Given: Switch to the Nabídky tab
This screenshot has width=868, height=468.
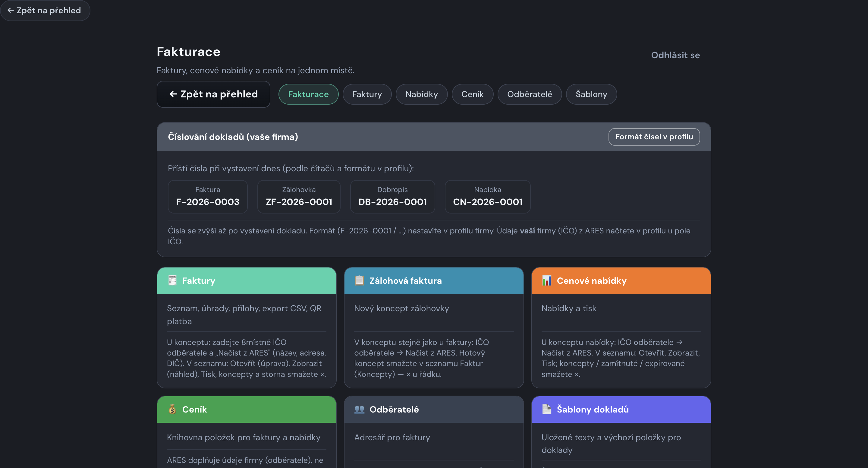Looking at the screenshot, I should tap(422, 94).
